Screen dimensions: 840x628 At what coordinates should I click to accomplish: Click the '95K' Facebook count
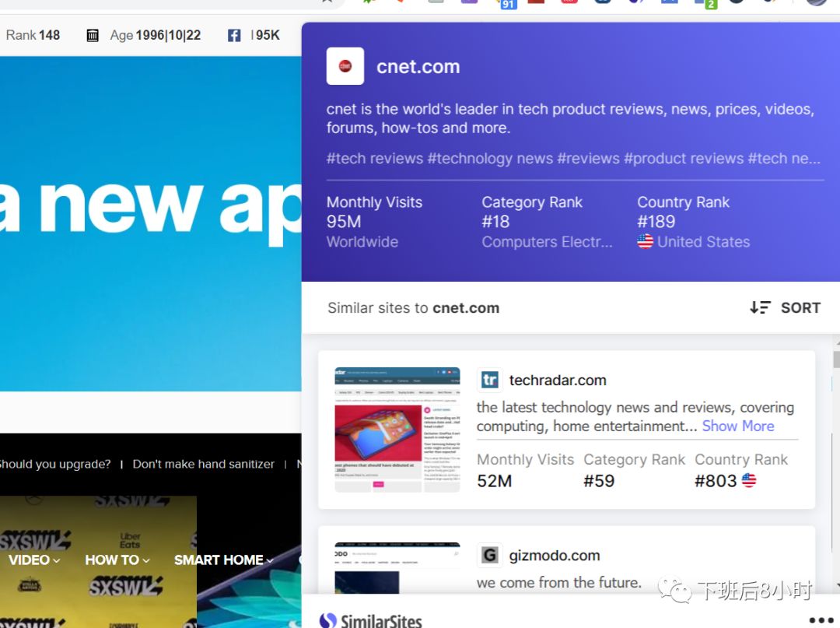pos(268,35)
